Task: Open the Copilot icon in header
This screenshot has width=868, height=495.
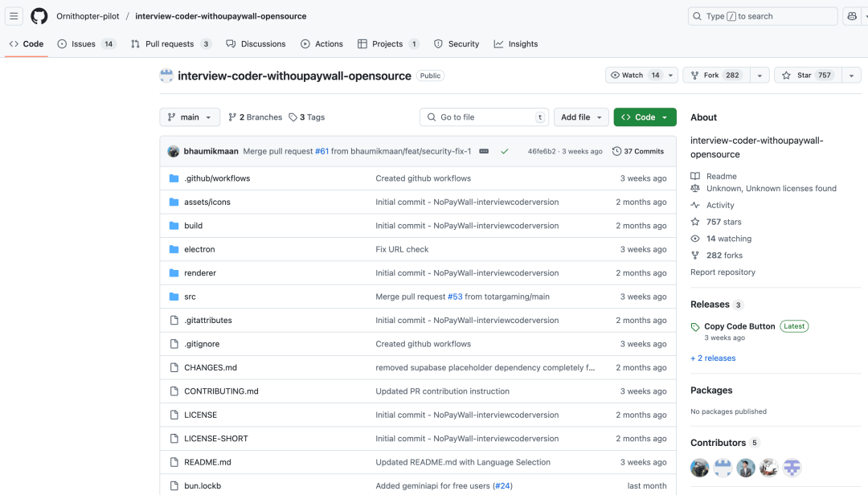Action: coord(852,16)
